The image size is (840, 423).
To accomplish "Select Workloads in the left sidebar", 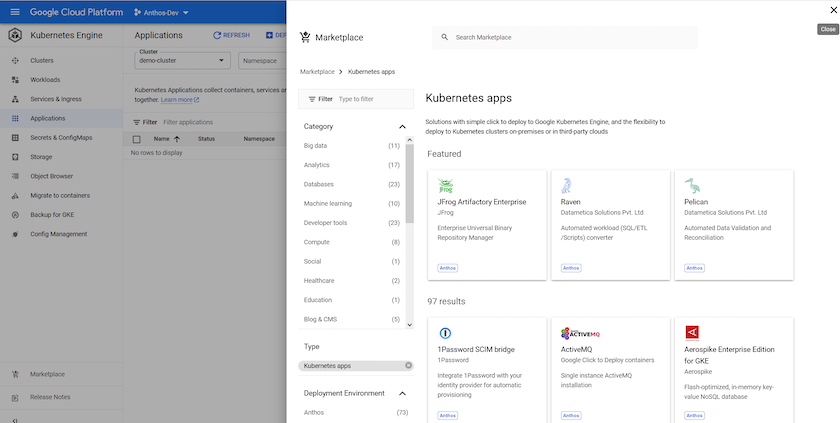I will click(45, 80).
